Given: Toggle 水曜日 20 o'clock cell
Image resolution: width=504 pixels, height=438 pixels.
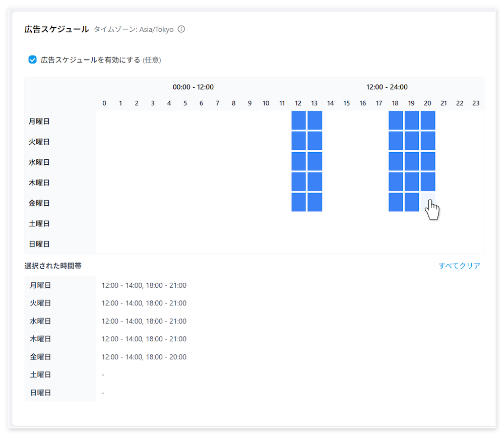Looking at the screenshot, I should (x=428, y=161).
